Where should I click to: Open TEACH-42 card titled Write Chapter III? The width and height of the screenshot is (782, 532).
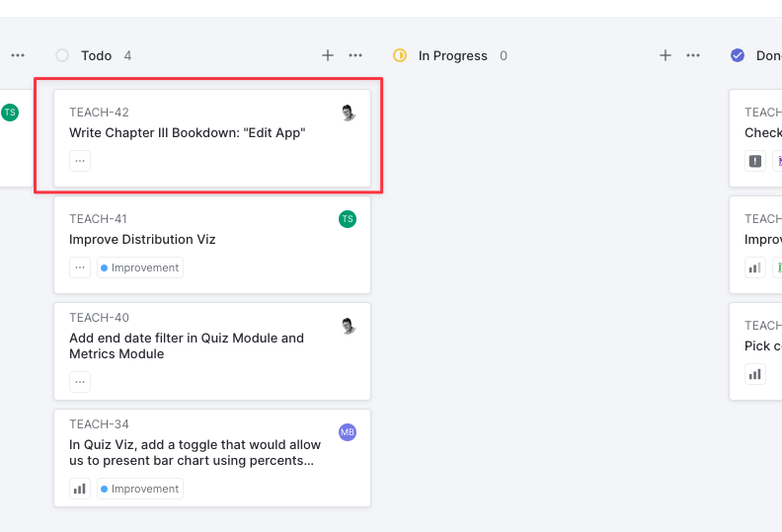pos(187,132)
